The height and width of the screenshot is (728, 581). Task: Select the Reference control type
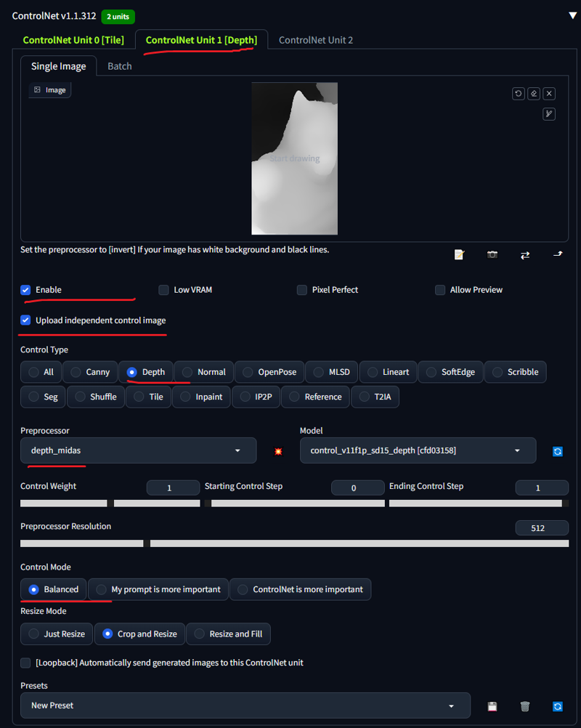pos(315,397)
